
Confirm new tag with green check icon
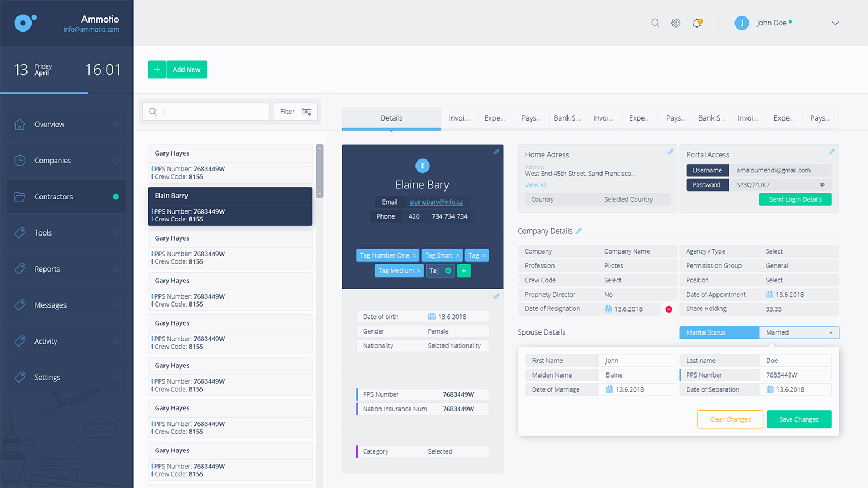449,271
